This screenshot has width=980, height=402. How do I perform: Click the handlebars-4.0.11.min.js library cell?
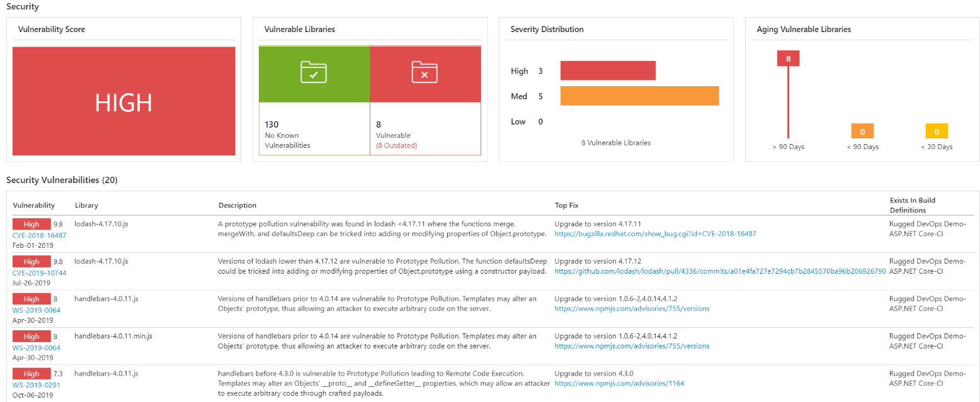[113, 336]
